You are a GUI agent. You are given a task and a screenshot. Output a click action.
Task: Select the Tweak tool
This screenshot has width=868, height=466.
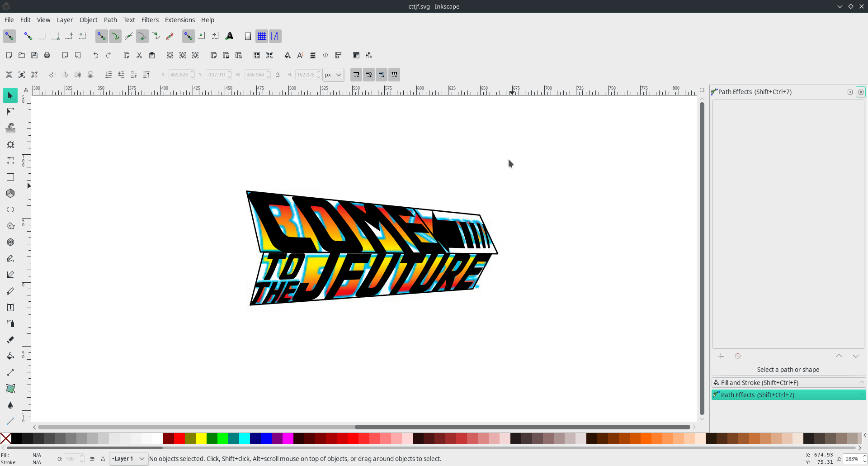point(10,128)
